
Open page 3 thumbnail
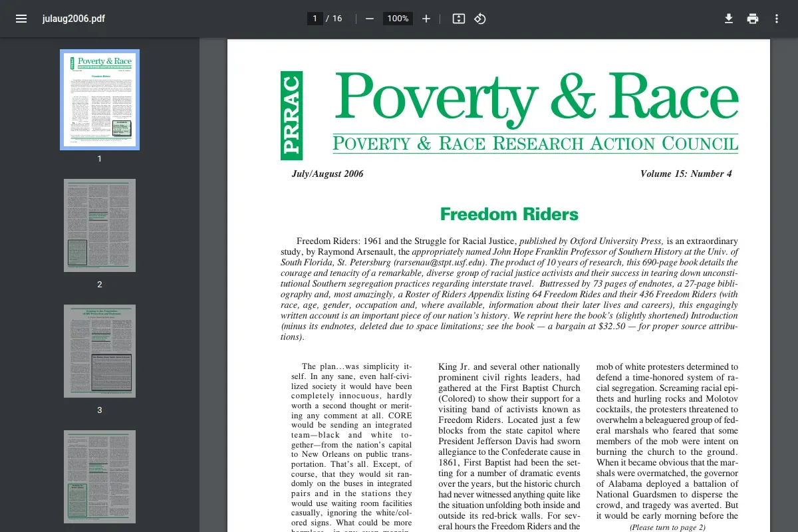click(x=100, y=351)
